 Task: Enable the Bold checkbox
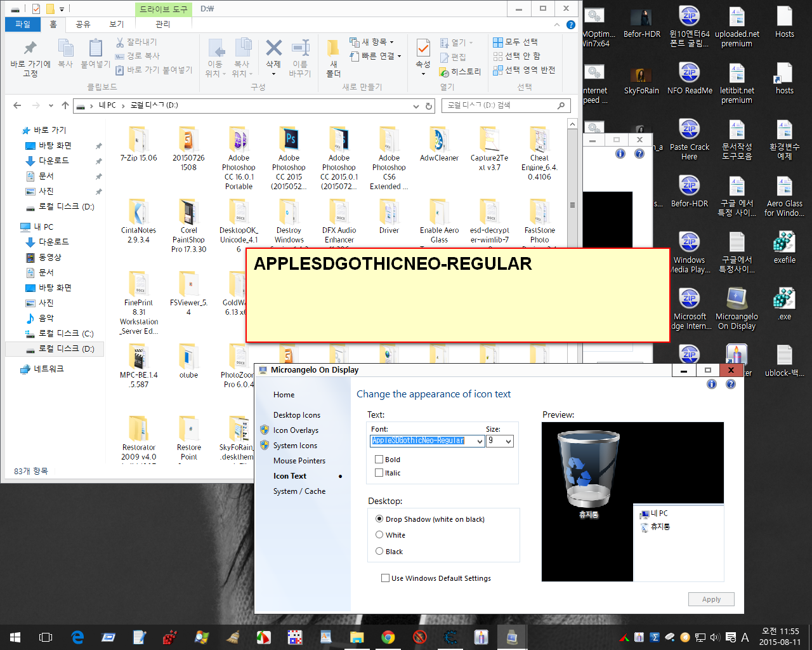click(x=379, y=459)
